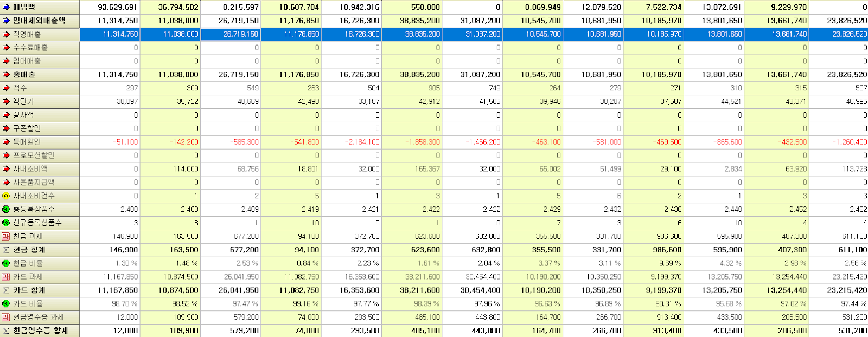
Task: Click the blue arrow icon beside 매입액
Action: click(6, 7)
